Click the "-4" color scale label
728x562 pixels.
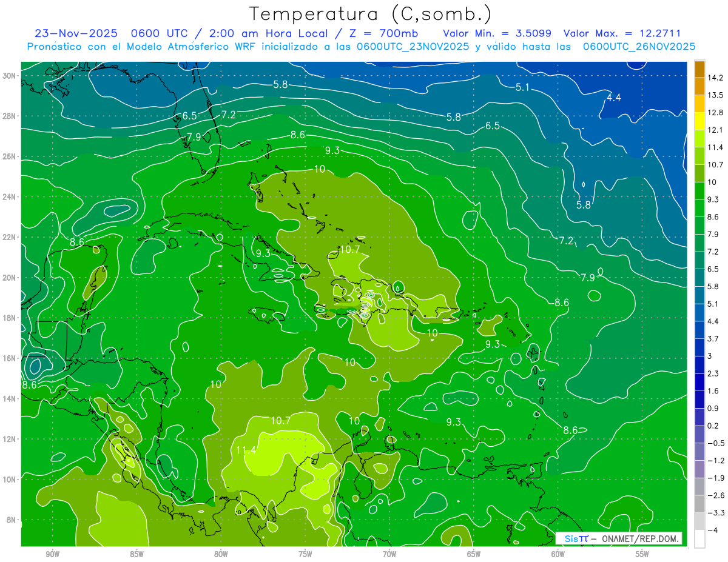point(713,530)
